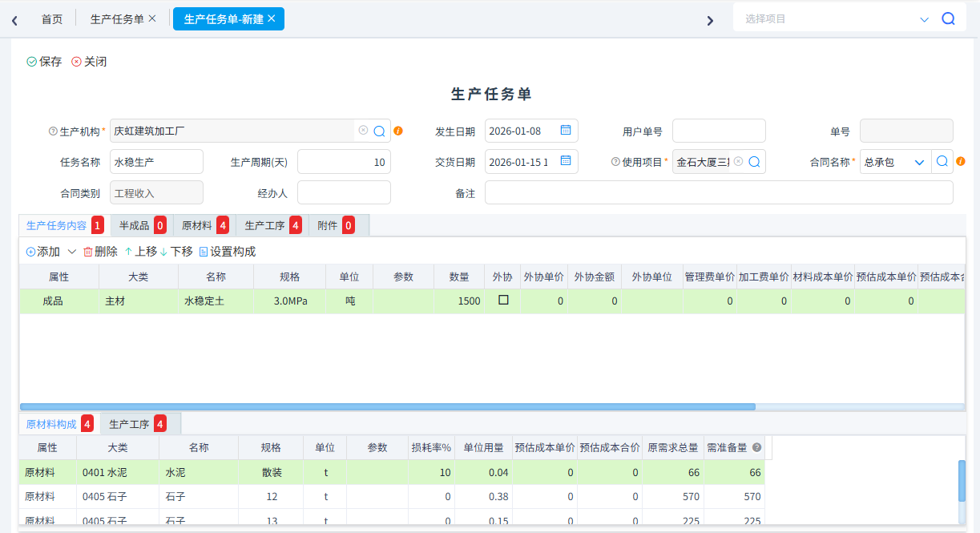Open the dropdown arrow beside 添加
This screenshot has width=980, height=533.
click(x=71, y=252)
